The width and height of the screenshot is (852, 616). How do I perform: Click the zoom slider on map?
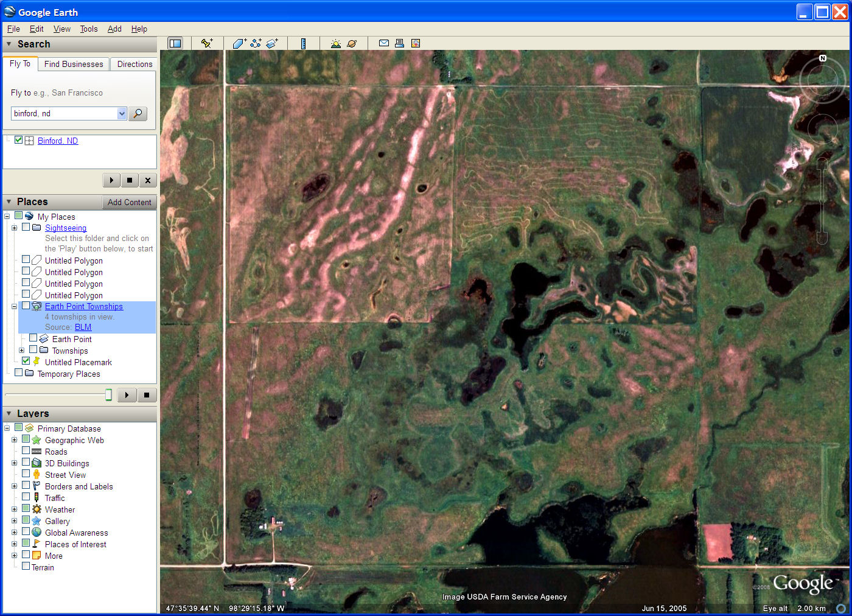(x=822, y=201)
